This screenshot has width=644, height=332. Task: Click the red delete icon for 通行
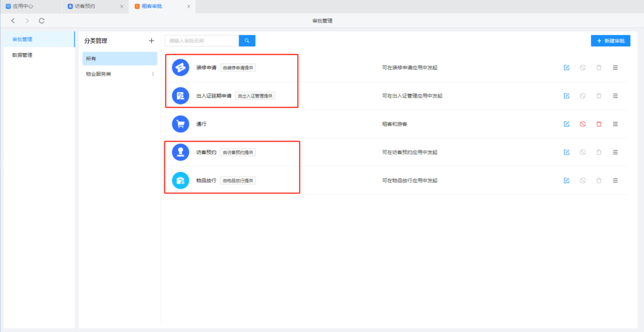[599, 124]
